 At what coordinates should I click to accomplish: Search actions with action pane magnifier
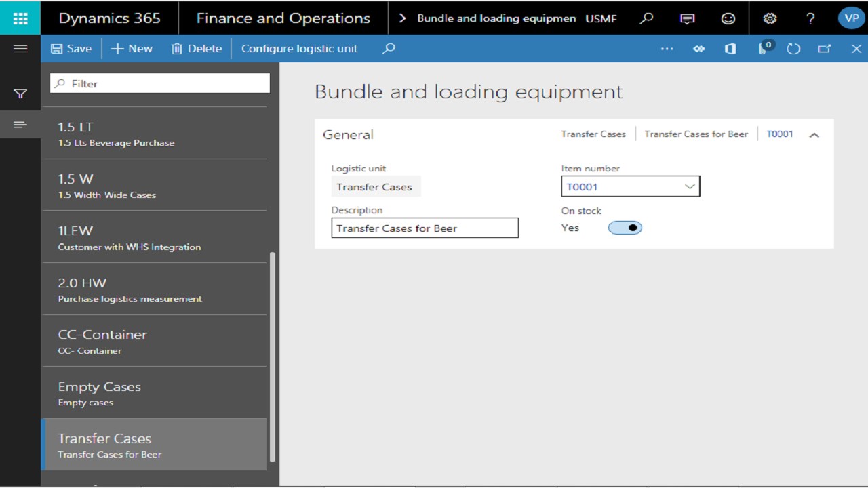pos(389,49)
